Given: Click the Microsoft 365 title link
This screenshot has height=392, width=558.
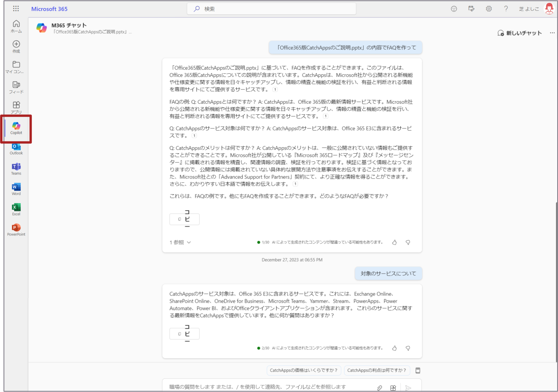Looking at the screenshot, I should click(x=49, y=9).
